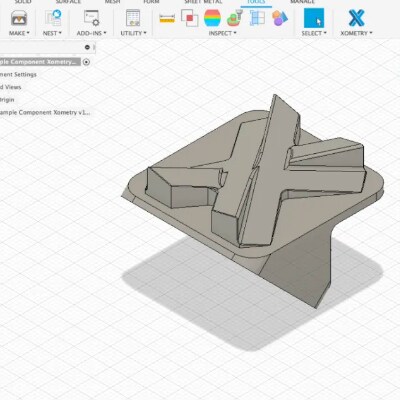Click the rainbow-striped analysis icon
400x400 pixels.
coord(212,18)
